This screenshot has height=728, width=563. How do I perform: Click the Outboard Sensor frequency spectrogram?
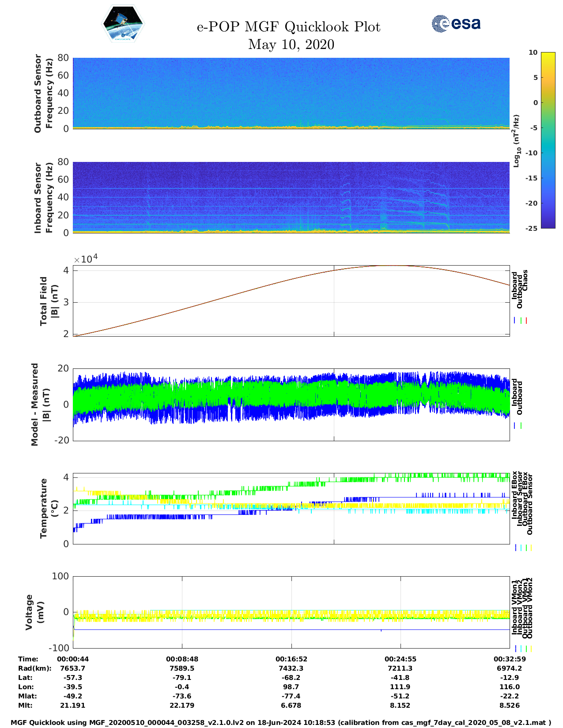coord(291,93)
